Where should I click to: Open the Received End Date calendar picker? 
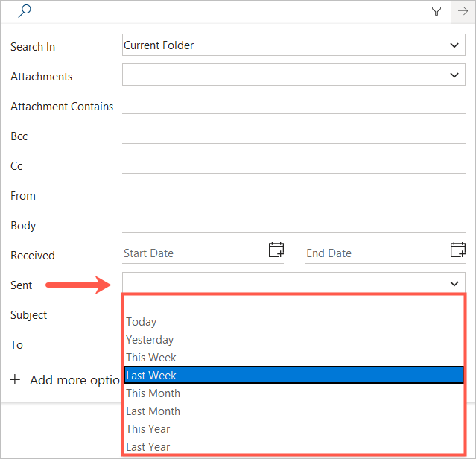point(458,250)
